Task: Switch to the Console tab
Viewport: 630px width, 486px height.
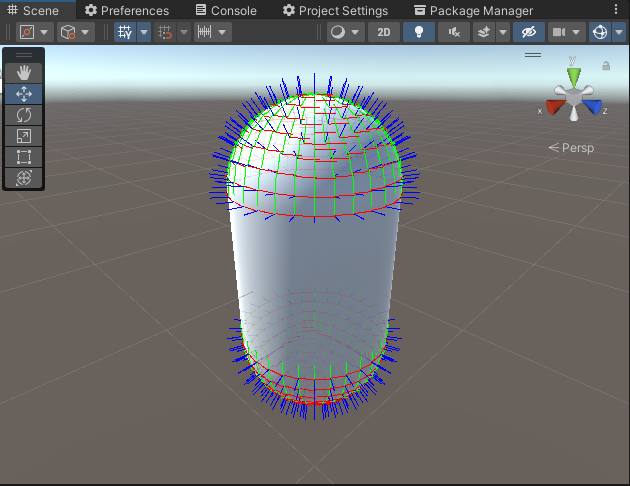Action: [226, 10]
